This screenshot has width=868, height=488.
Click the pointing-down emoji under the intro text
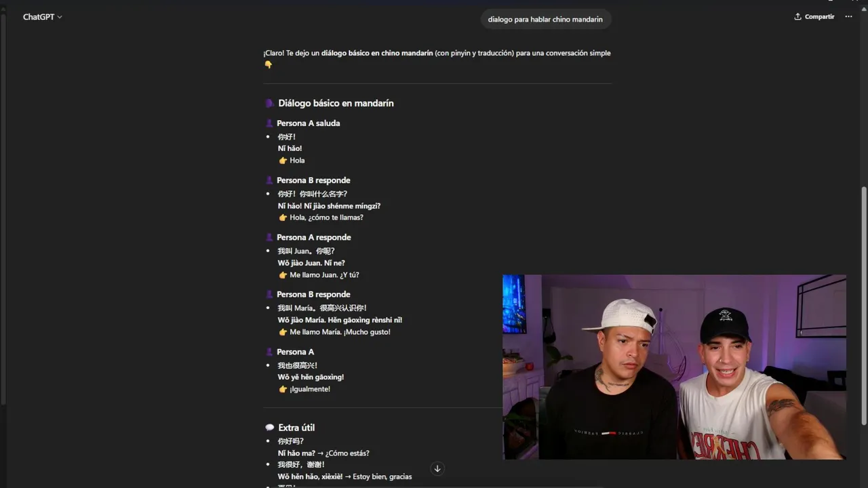point(268,65)
